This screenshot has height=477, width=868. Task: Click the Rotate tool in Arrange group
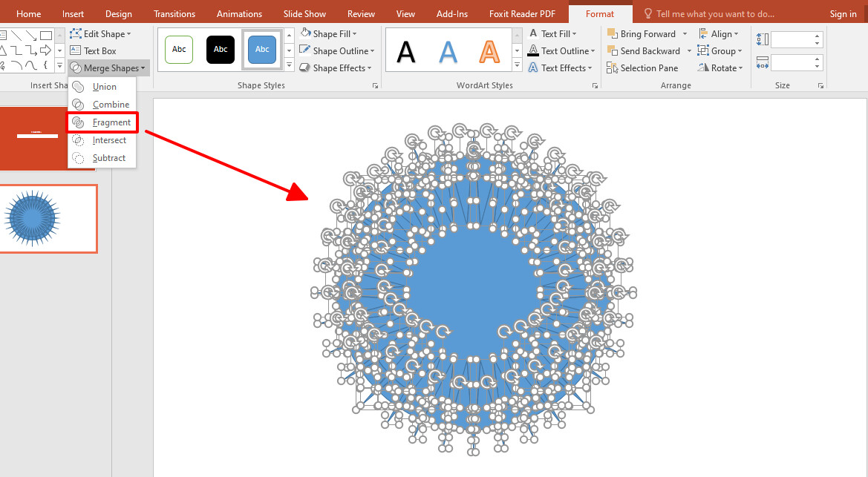(719, 68)
